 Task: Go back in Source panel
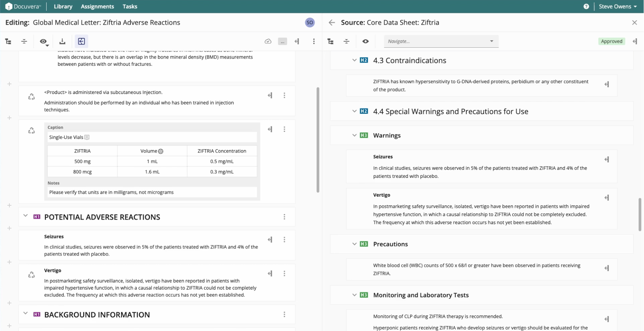click(332, 23)
